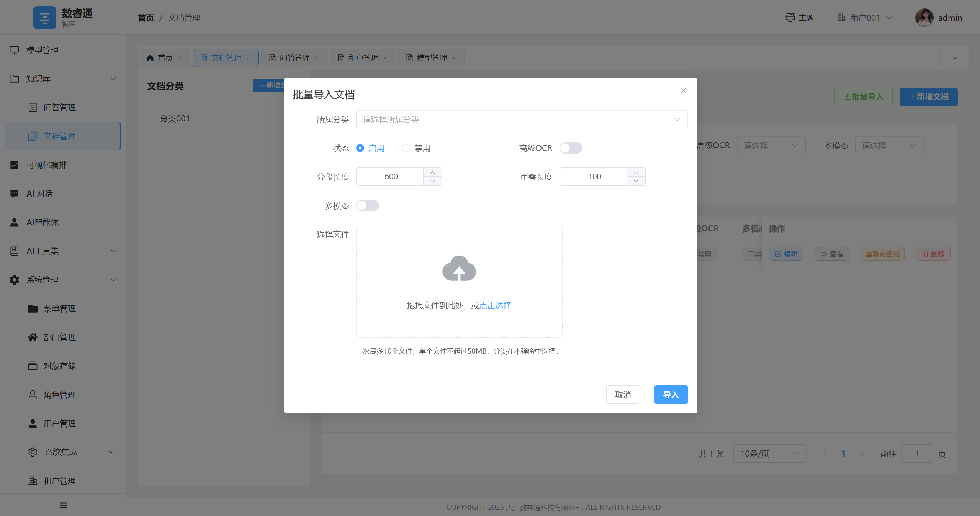
Task: Open the 租户001 tenant dropdown
Action: pos(865,18)
